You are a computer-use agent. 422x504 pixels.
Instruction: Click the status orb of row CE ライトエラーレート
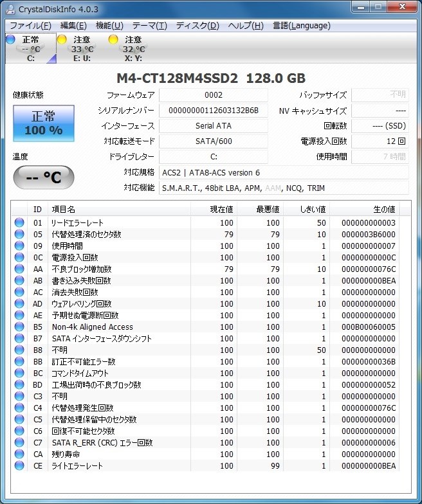[x=19, y=465]
